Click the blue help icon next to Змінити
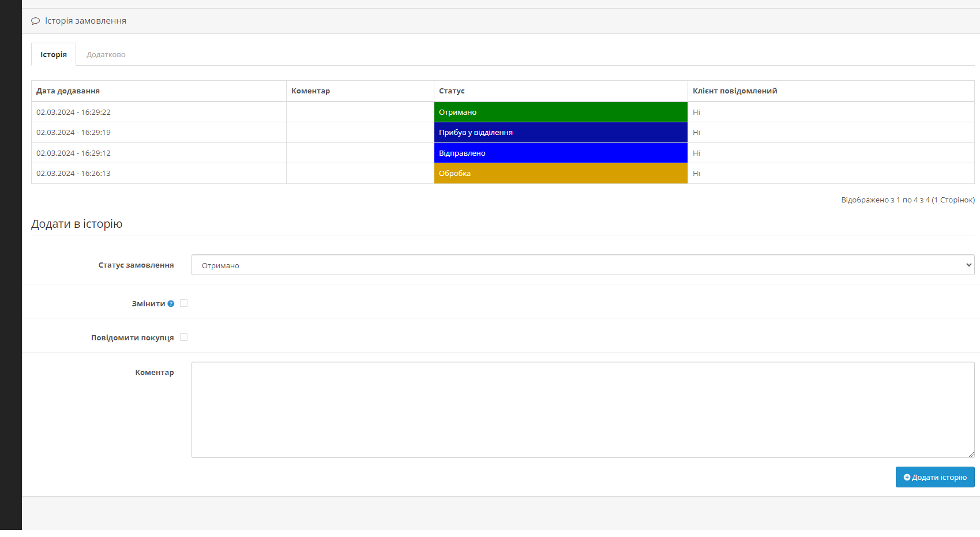 pos(171,304)
